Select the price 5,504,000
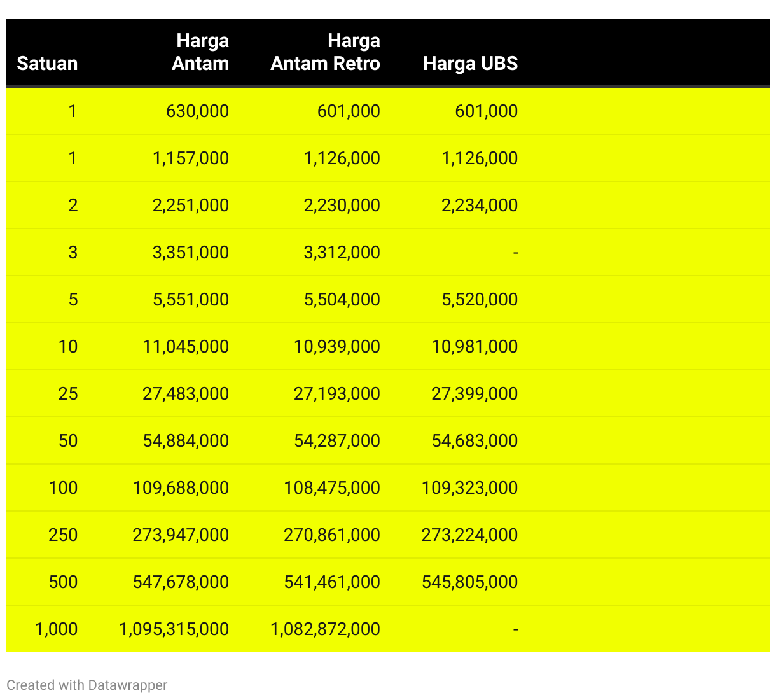This screenshot has height=700, width=776. tap(342, 300)
